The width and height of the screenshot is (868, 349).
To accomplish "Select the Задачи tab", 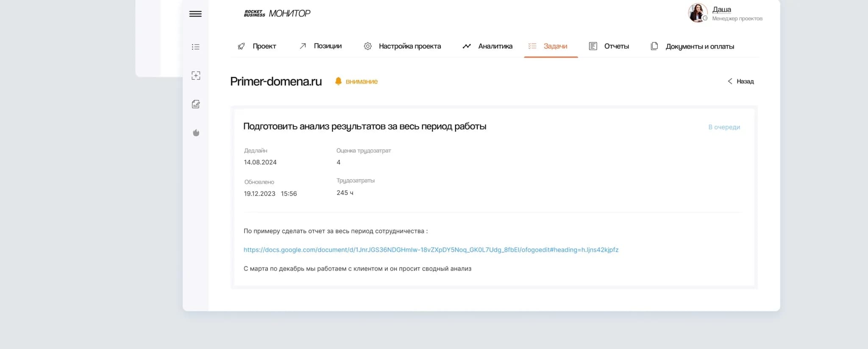I will point(555,46).
